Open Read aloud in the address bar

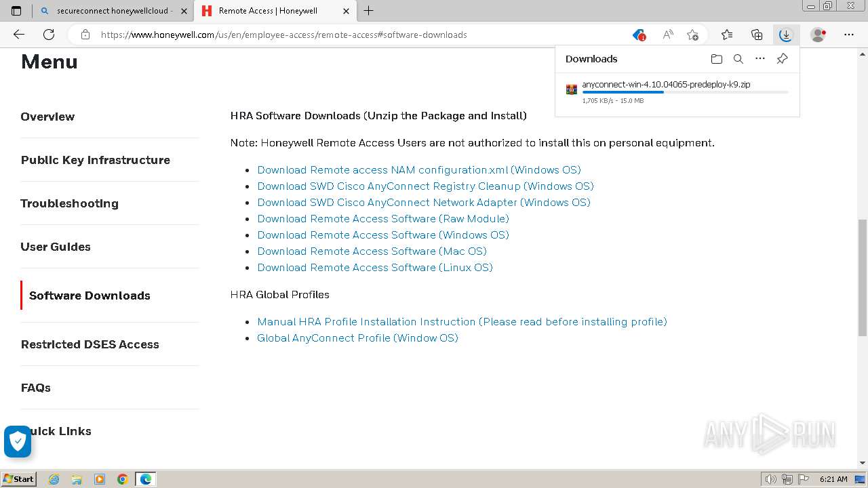click(x=668, y=35)
